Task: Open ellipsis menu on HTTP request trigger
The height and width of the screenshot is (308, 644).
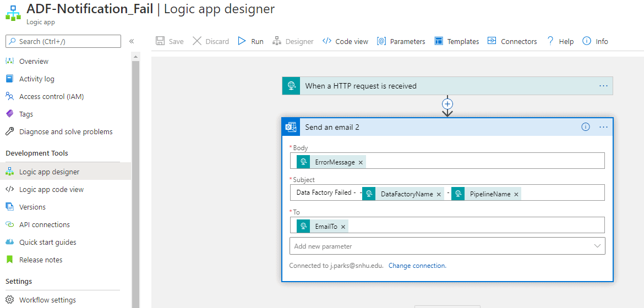Action: (603, 86)
